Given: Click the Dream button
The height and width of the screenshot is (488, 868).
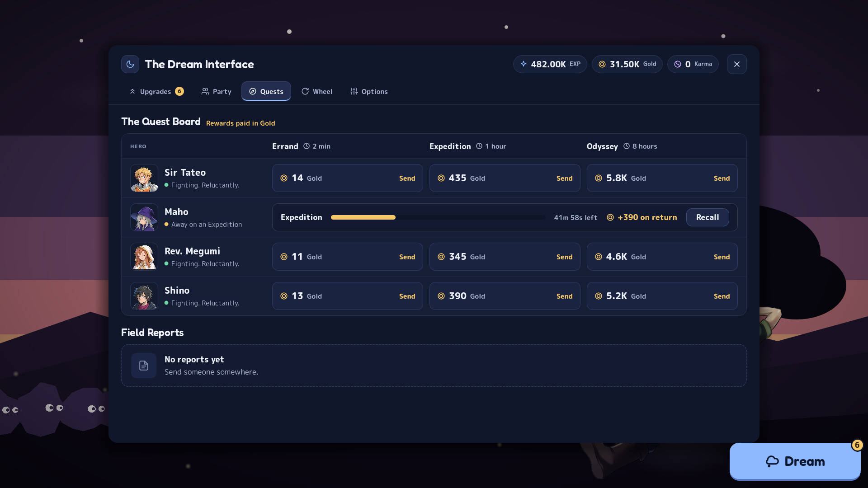Looking at the screenshot, I should click(795, 461).
